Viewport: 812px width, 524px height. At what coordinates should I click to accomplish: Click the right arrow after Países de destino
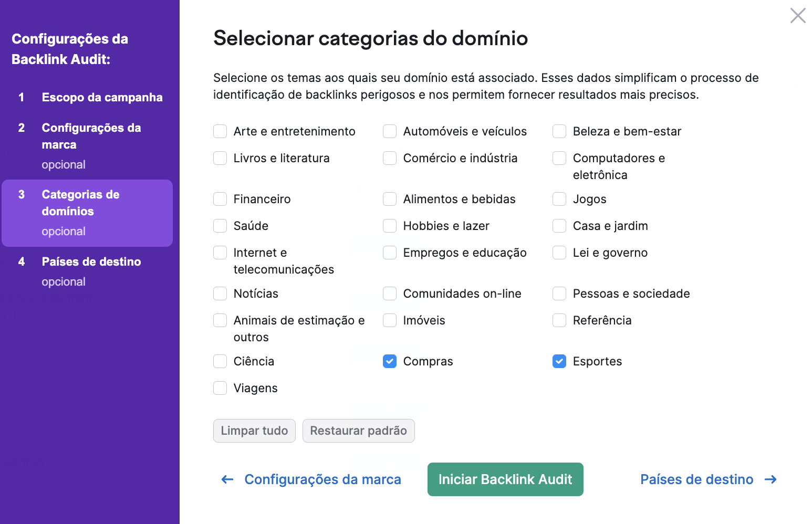pyautogui.click(x=771, y=479)
